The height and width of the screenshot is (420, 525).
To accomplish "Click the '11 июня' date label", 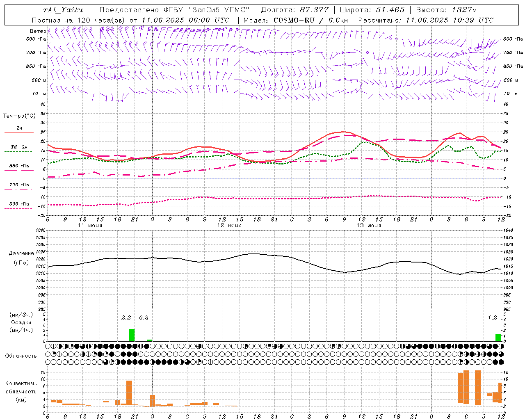I will pyautogui.click(x=90, y=225).
